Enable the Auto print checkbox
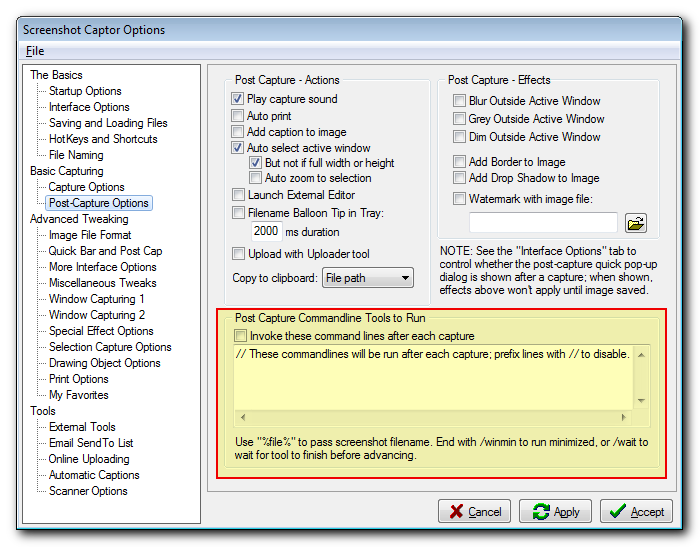The height and width of the screenshot is (547, 700). [x=238, y=116]
